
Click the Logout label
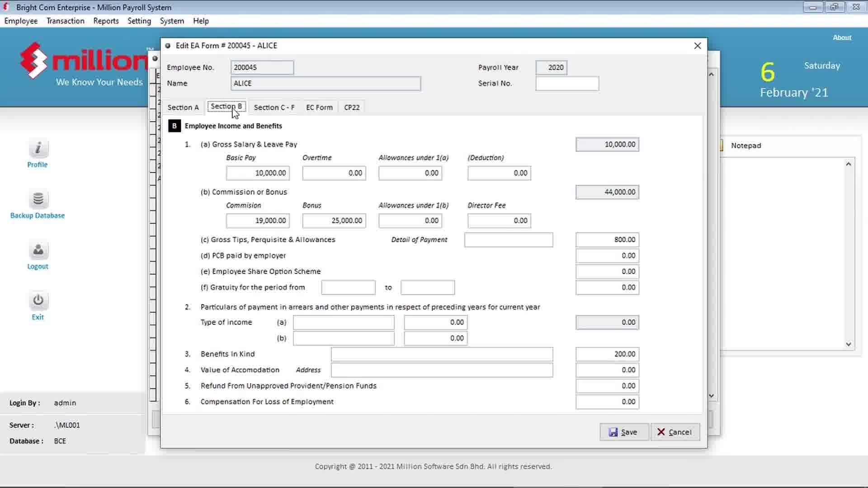[x=38, y=267]
